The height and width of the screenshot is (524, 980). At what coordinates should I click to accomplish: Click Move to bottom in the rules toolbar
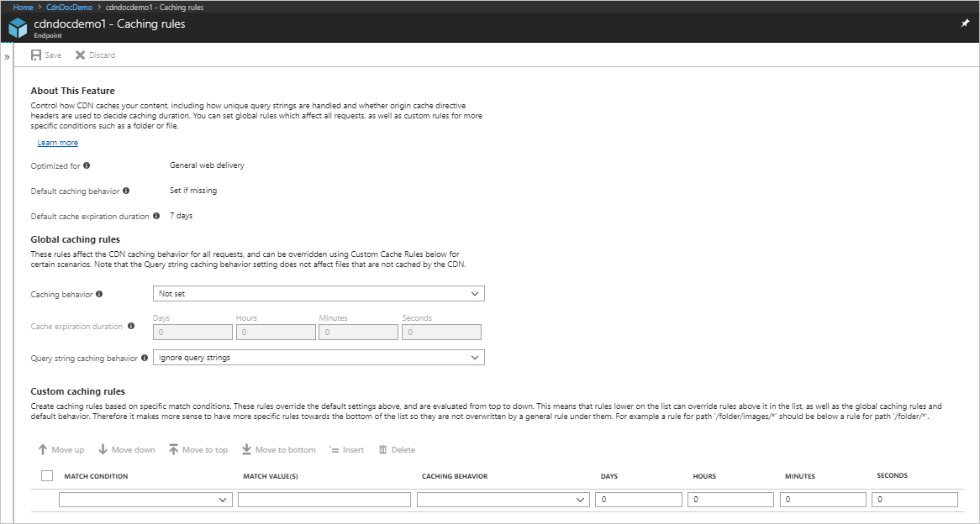pos(278,449)
